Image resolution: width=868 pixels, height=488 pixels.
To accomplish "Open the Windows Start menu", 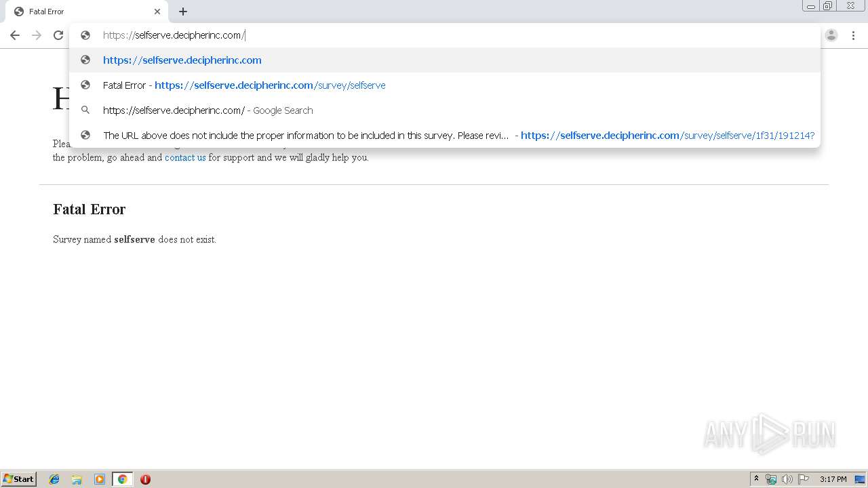I will pos(19,479).
